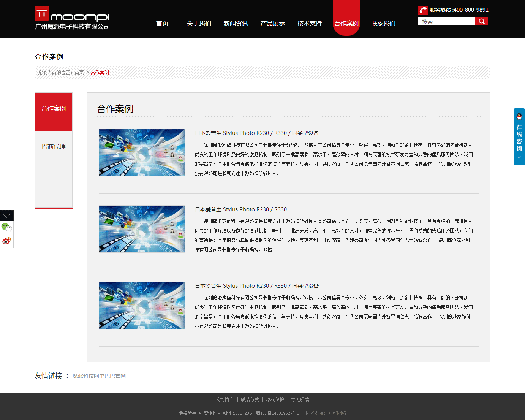Click in the 搜索 search field
This screenshot has width=525, height=420.
point(446,21)
